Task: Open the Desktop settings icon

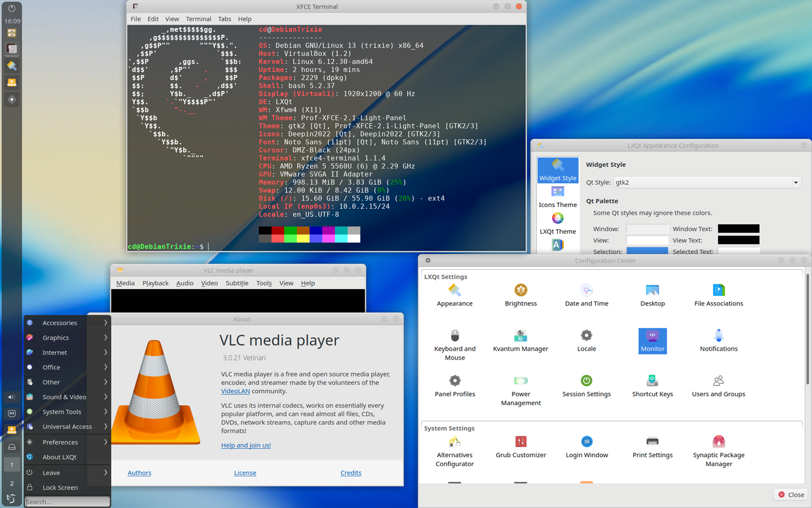Action: 652,295
